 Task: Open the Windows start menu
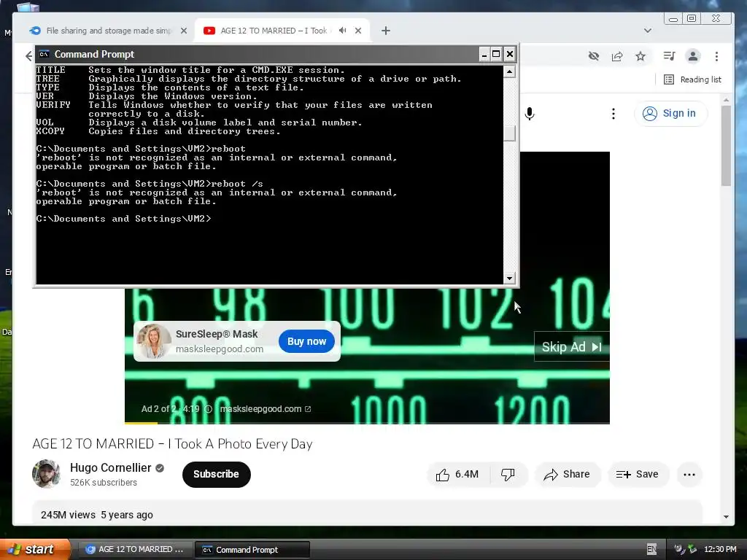pyautogui.click(x=34, y=550)
